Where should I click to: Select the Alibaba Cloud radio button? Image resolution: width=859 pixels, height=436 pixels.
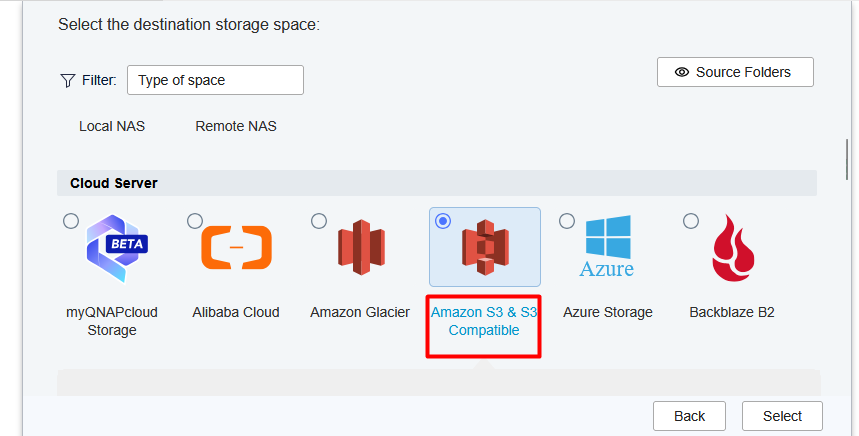(x=195, y=221)
